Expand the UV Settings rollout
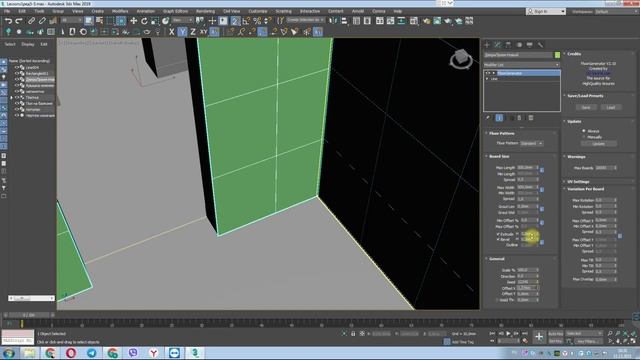Viewport: 640px width, 360px height. [x=578, y=182]
